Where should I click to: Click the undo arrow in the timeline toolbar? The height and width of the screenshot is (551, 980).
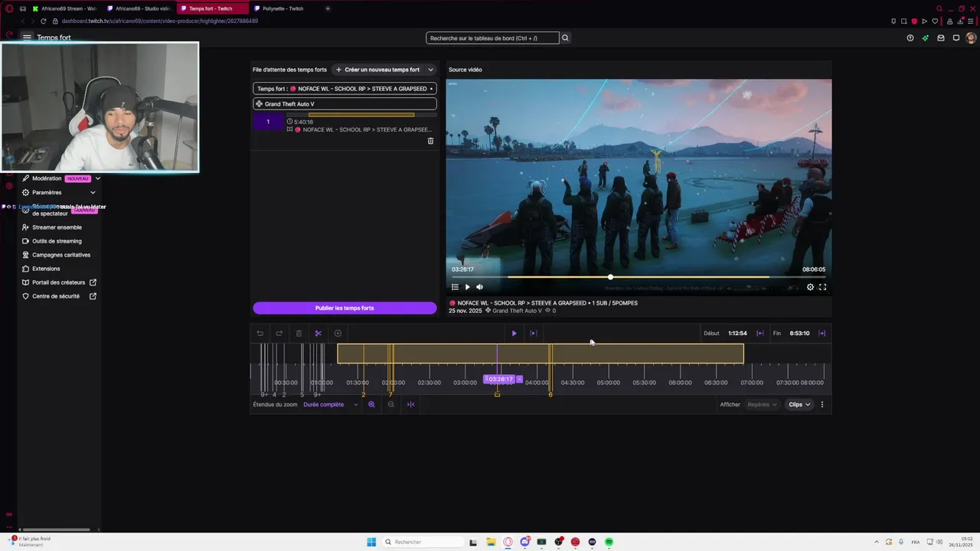[x=260, y=333]
